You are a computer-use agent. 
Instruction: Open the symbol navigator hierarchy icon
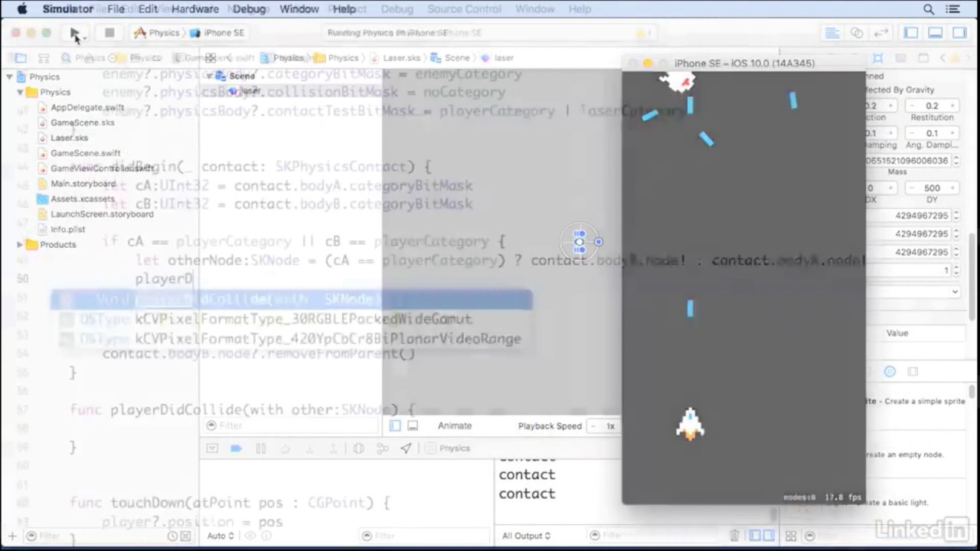click(x=44, y=58)
